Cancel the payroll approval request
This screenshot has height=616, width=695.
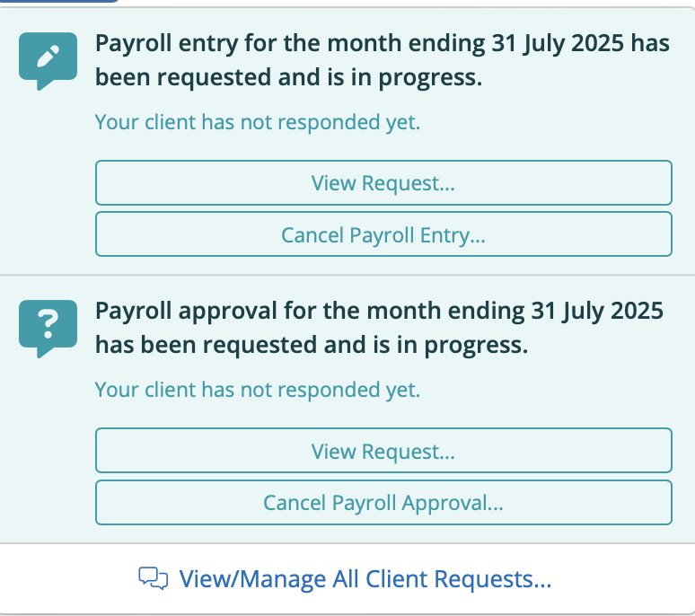383,503
